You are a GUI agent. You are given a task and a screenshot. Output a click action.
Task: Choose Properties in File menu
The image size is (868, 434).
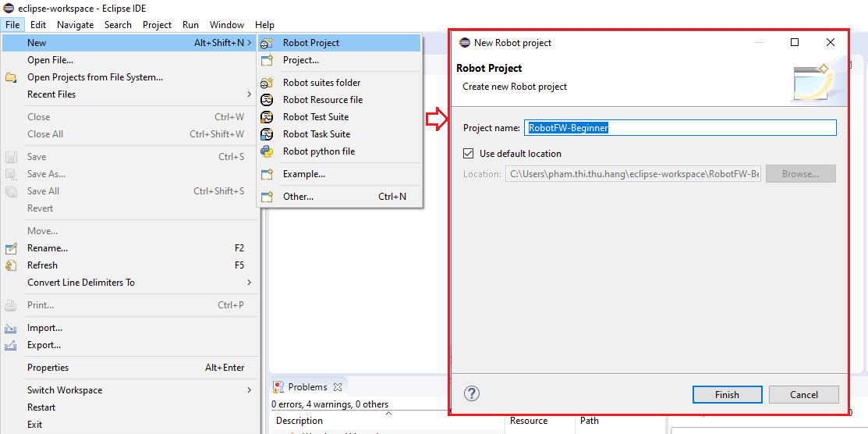pyautogui.click(x=130, y=368)
